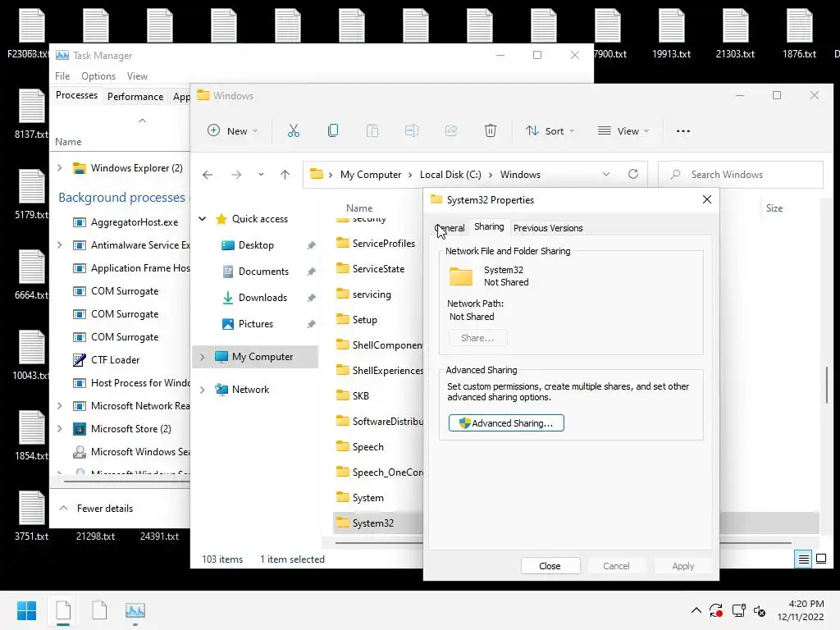Open Task Manager File menu
This screenshot has width=840, height=630.
(62, 76)
